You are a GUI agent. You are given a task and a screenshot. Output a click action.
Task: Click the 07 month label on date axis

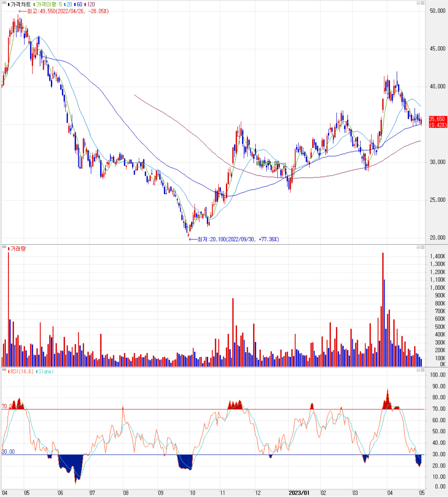pyautogui.click(x=92, y=493)
